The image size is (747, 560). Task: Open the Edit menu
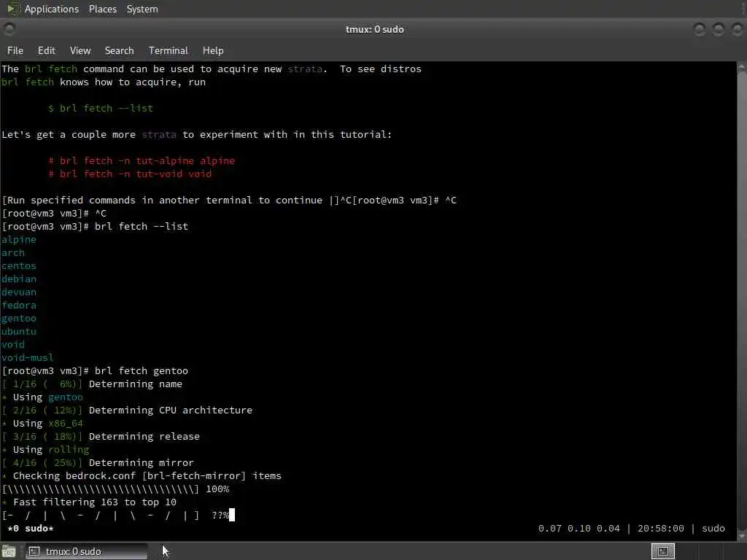[x=46, y=50]
